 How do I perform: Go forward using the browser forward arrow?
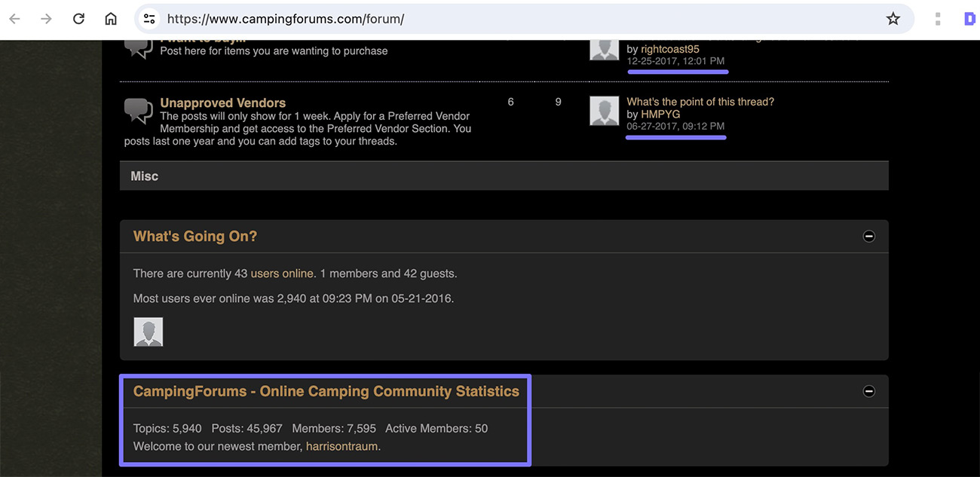[47, 19]
